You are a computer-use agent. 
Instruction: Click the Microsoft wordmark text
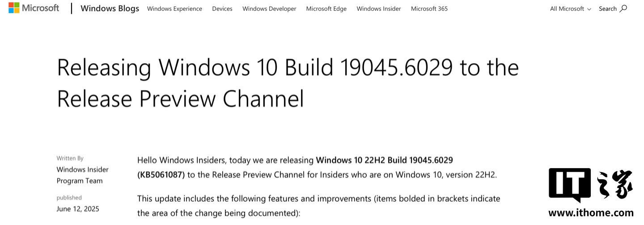coord(41,8)
